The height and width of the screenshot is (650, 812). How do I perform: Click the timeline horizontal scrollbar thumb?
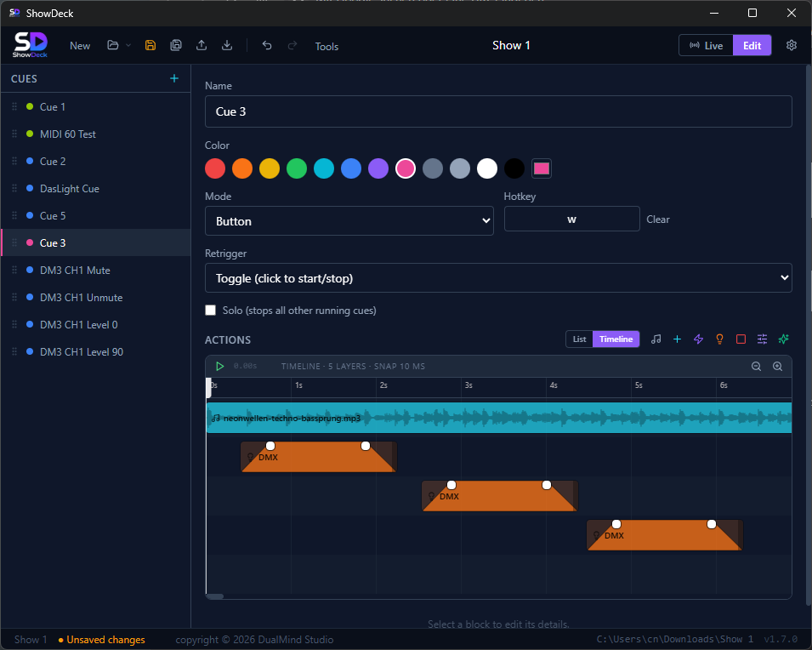[215, 596]
